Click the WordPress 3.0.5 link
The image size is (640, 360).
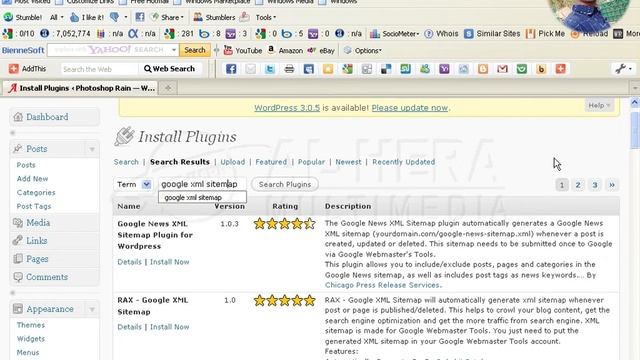[287, 108]
